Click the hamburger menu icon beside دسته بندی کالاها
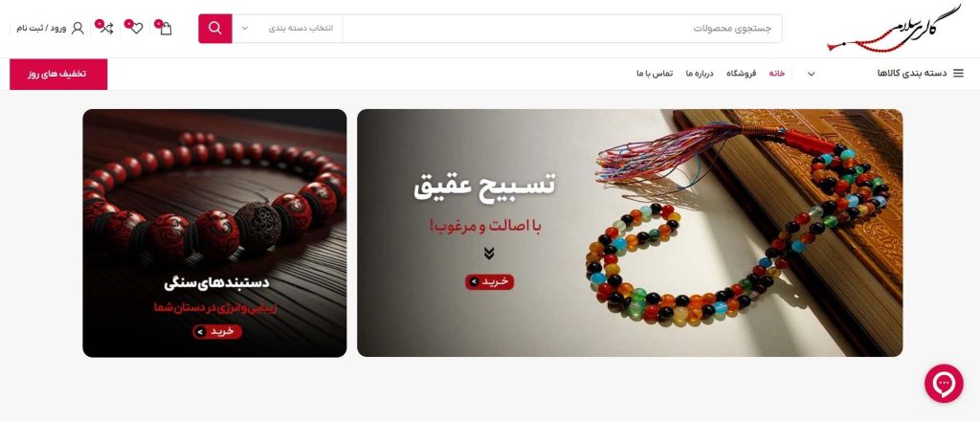 pos(958,74)
